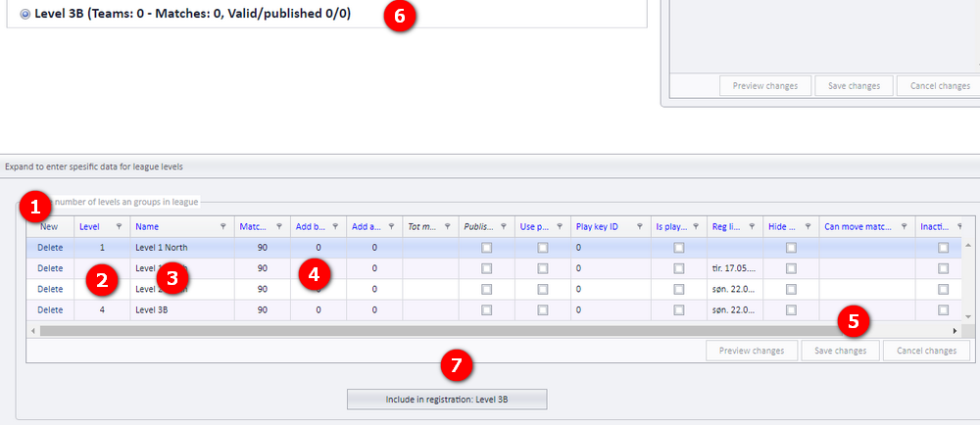Click the 90 value in Level 3B row
Screen dimensions: 980x425
(x=263, y=309)
